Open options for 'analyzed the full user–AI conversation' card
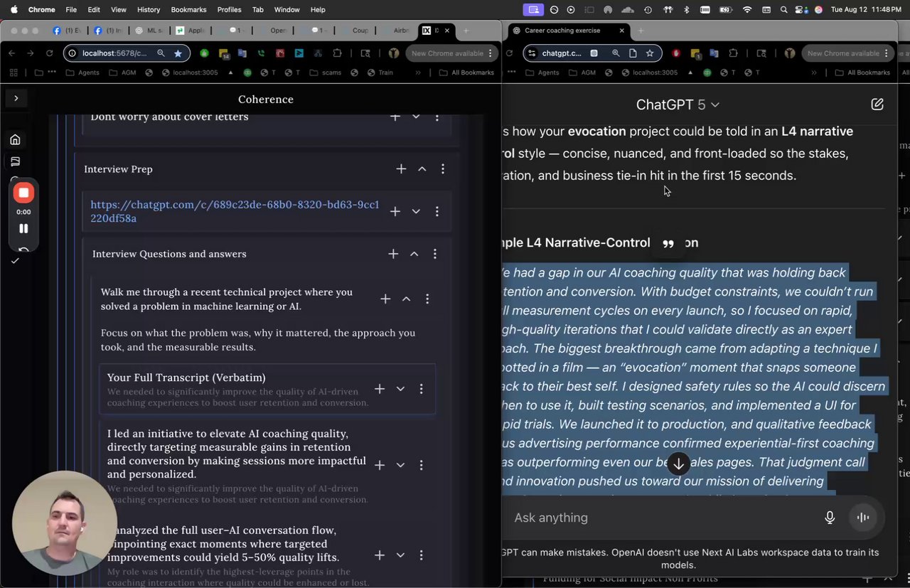The width and height of the screenshot is (910, 588). click(x=421, y=555)
